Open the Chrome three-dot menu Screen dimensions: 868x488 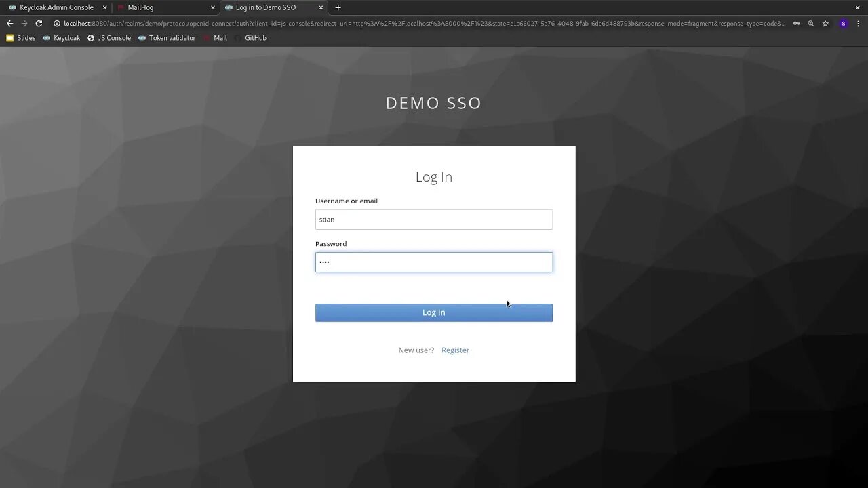pyautogui.click(x=858, y=23)
